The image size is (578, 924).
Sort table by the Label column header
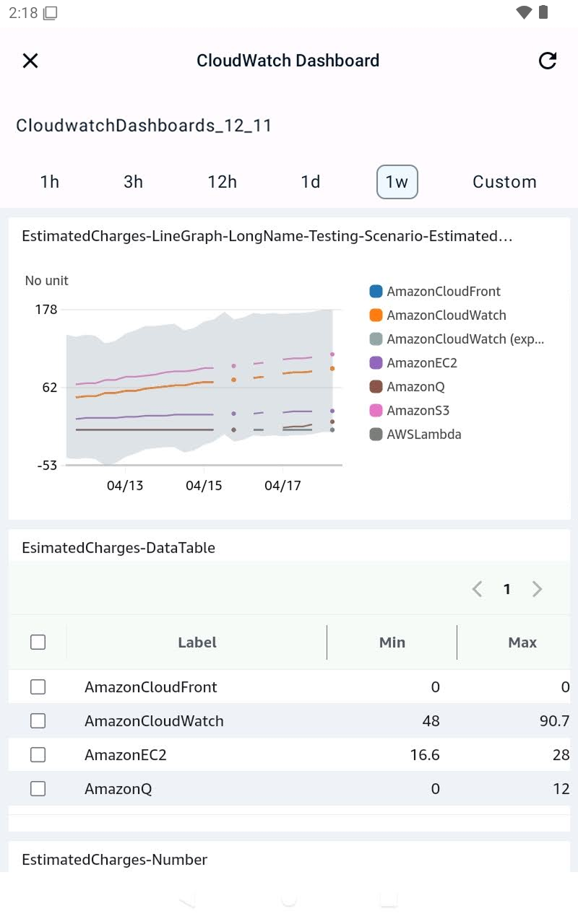tap(197, 642)
